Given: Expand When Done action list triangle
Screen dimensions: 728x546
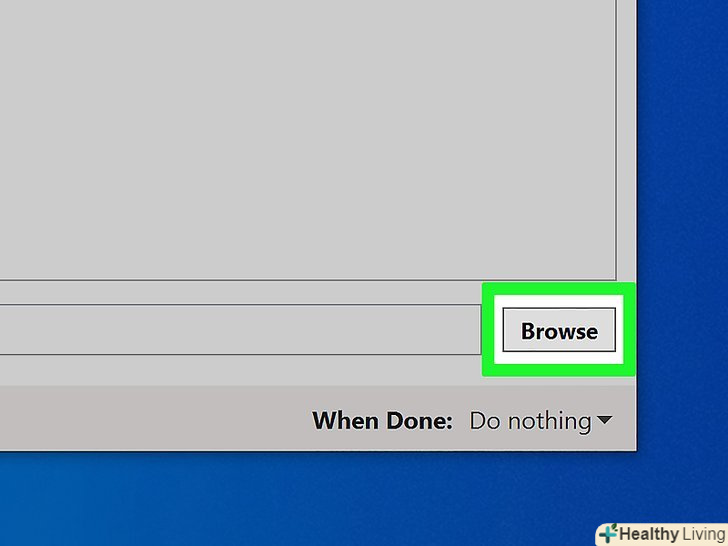Looking at the screenshot, I should [x=604, y=420].
